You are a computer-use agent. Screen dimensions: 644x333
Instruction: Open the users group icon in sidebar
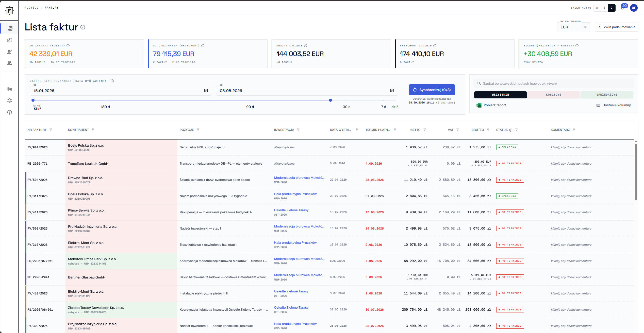[x=10, y=63]
